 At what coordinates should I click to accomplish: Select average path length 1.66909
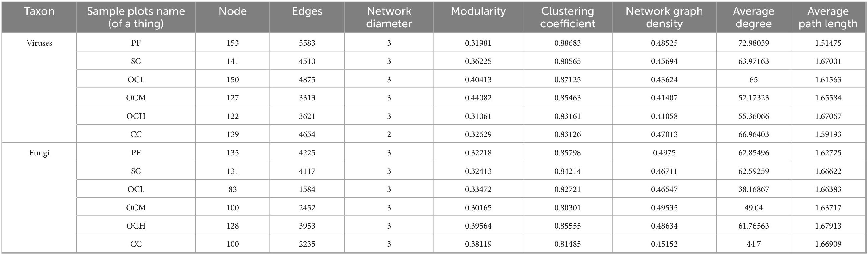click(828, 244)
